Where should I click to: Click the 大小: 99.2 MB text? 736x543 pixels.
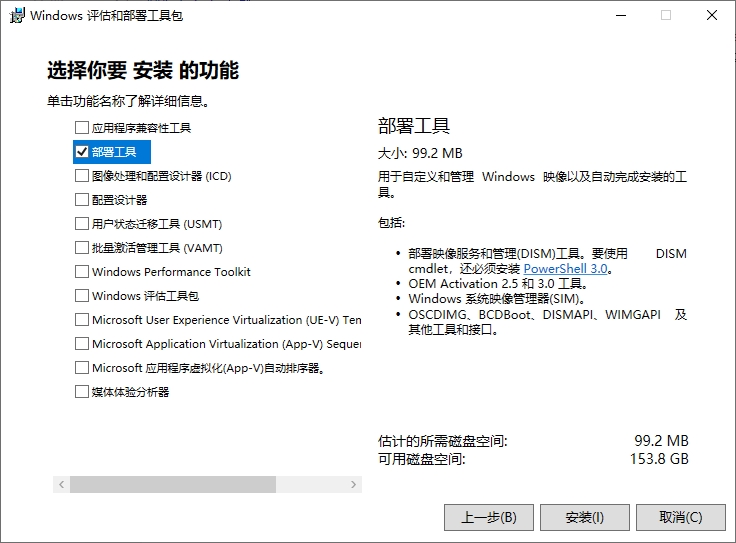point(420,153)
